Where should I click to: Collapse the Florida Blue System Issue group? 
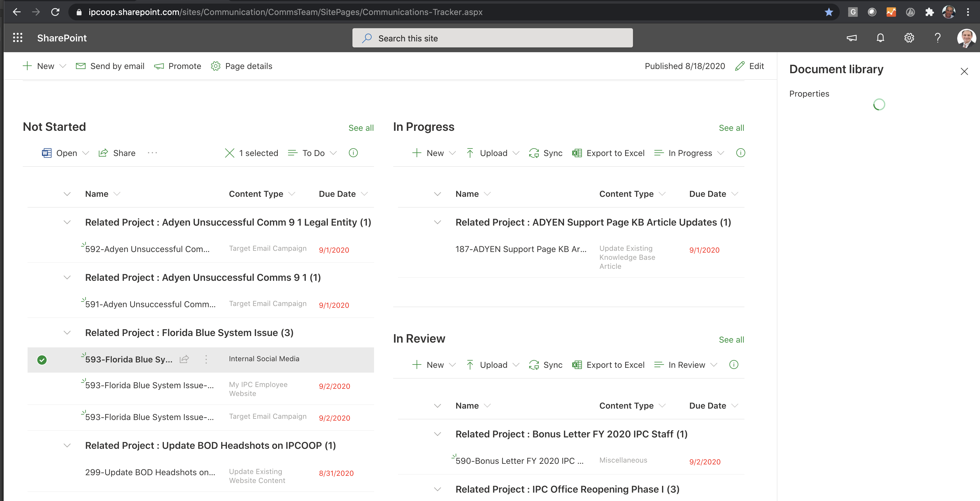click(67, 333)
